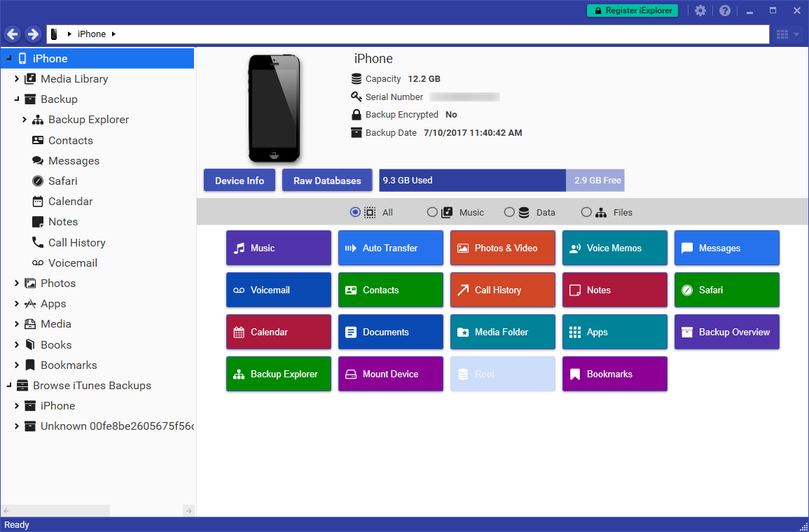Click the iPhone breadcrumb in address bar

coord(92,34)
